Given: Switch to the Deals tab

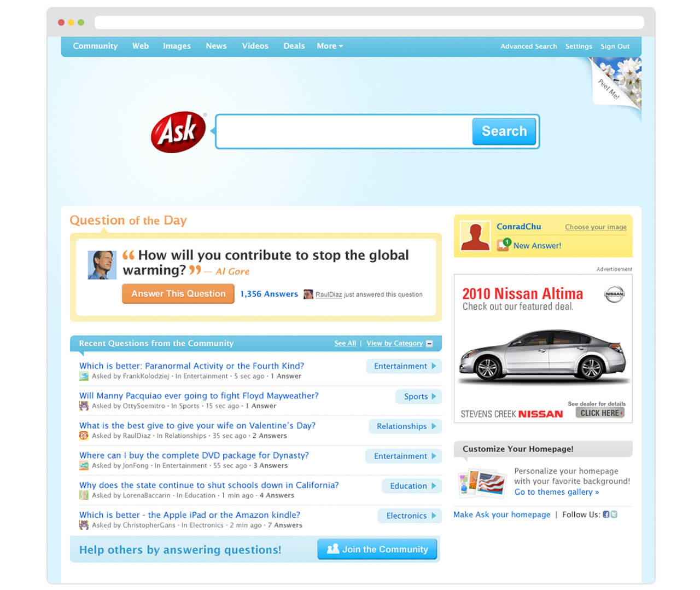Looking at the screenshot, I should point(294,46).
